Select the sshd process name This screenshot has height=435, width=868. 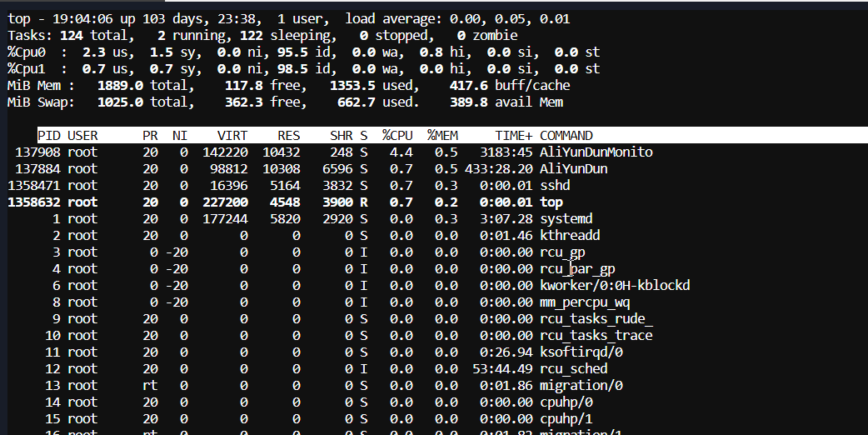tap(556, 186)
